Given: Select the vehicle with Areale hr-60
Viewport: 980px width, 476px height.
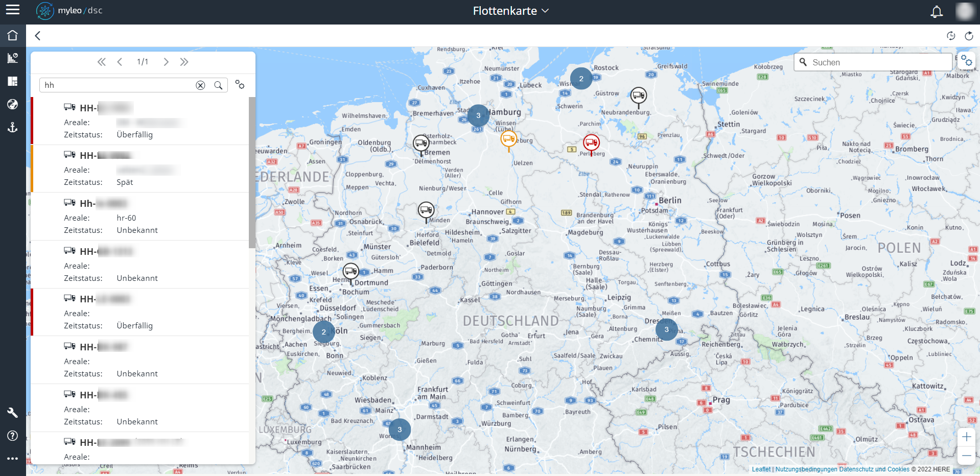Looking at the screenshot, I should pos(140,217).
